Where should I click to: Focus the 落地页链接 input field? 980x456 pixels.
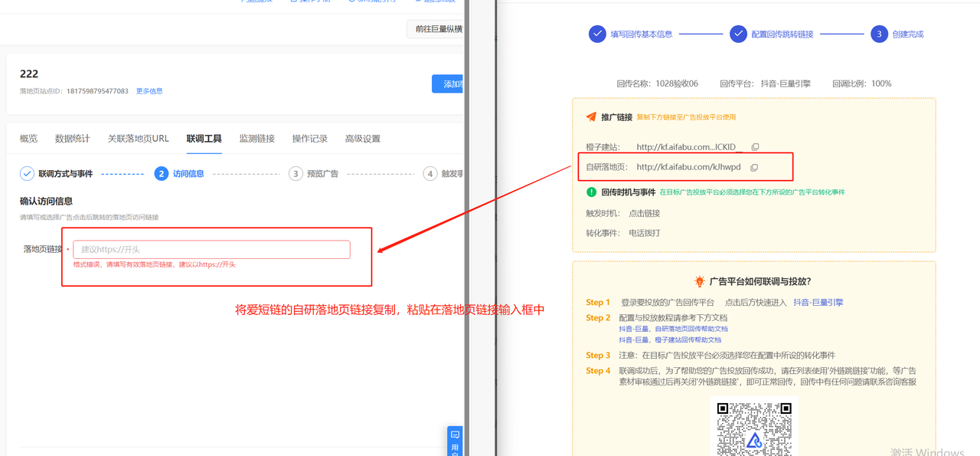[x=211, y=249]
